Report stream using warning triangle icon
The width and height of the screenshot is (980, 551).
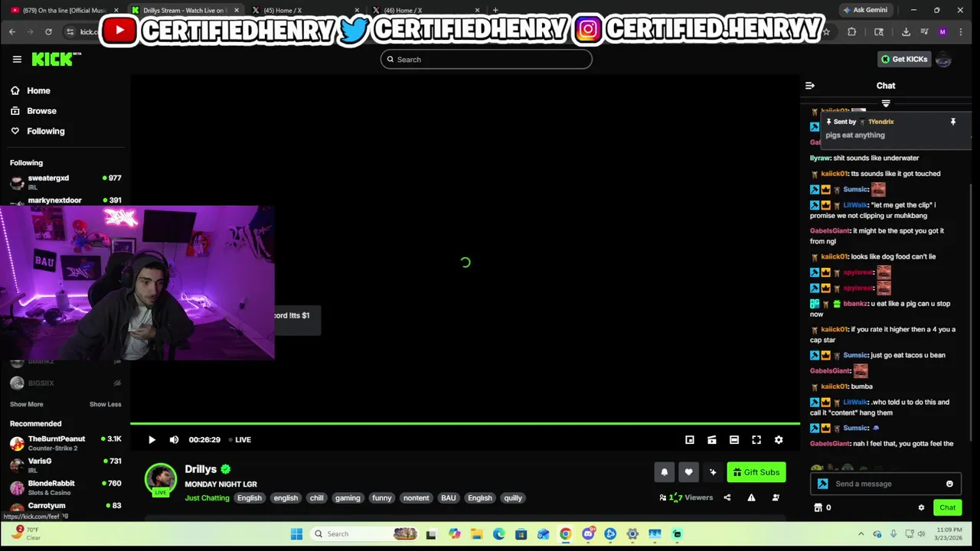point(751,497)
